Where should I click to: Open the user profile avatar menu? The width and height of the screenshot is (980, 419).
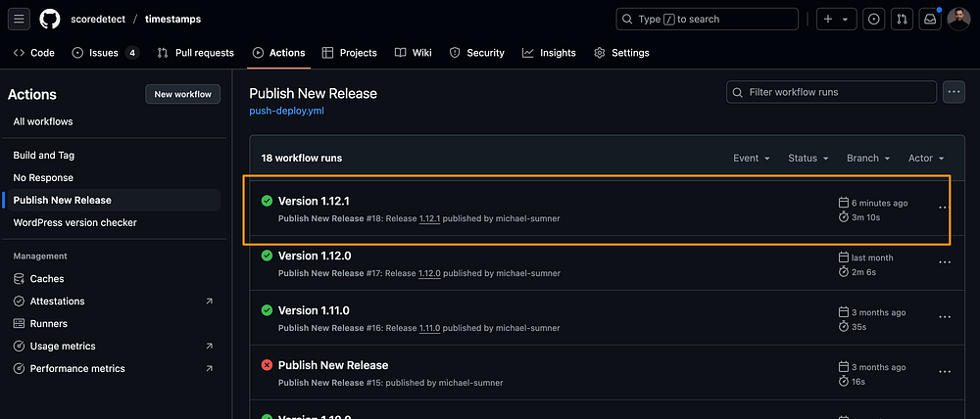tap(958, 19)
